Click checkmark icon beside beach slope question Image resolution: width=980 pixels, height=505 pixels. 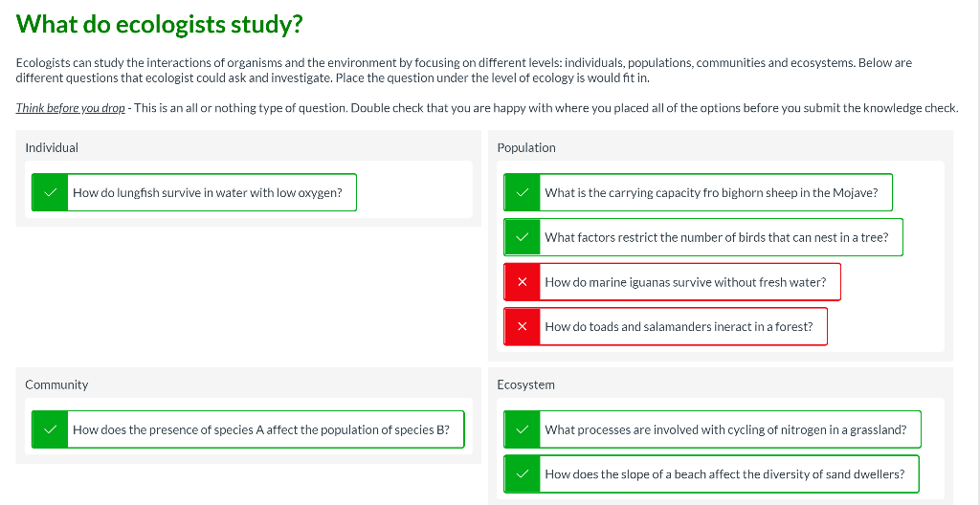pyautogui.click(x=523, y=473)
